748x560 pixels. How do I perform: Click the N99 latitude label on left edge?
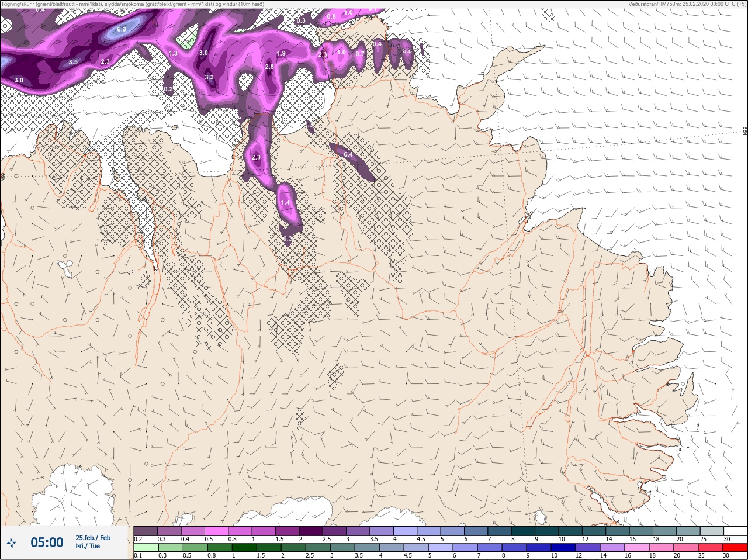(x=3, y=176)
